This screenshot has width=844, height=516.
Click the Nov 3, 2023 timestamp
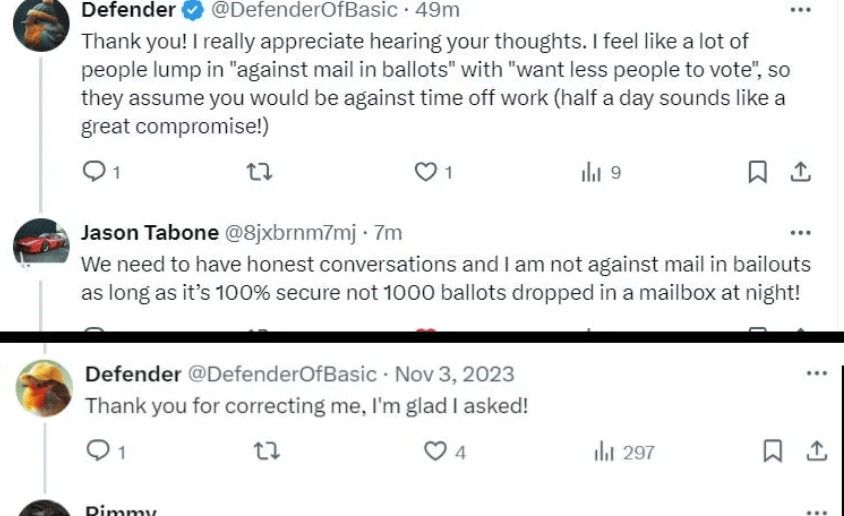click(x=455, y=375)
